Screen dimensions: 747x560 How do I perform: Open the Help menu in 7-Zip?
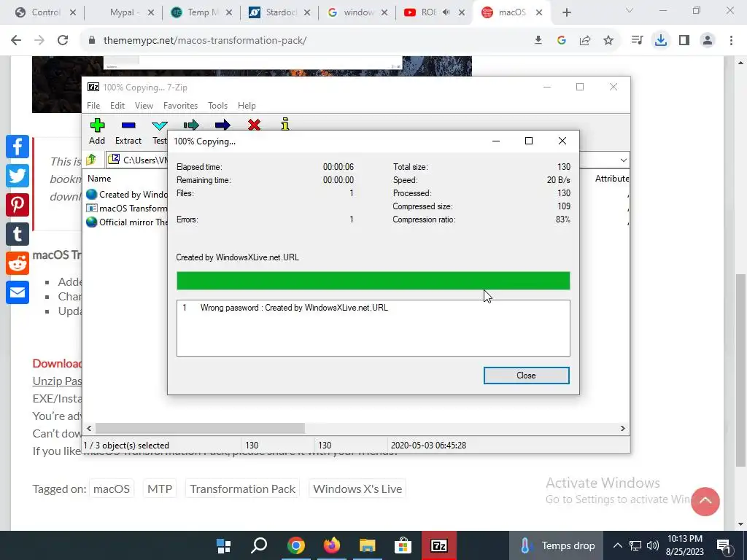pyautogui.click(x=247, y=106)
